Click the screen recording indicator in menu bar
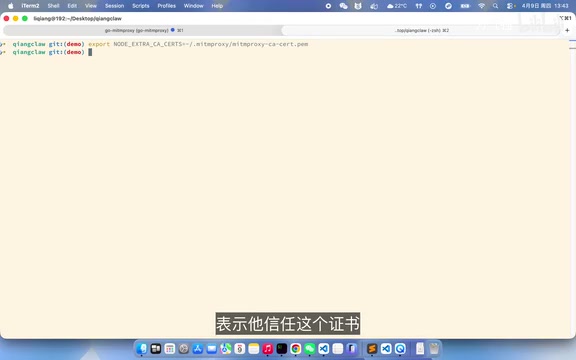 point(328,6)
